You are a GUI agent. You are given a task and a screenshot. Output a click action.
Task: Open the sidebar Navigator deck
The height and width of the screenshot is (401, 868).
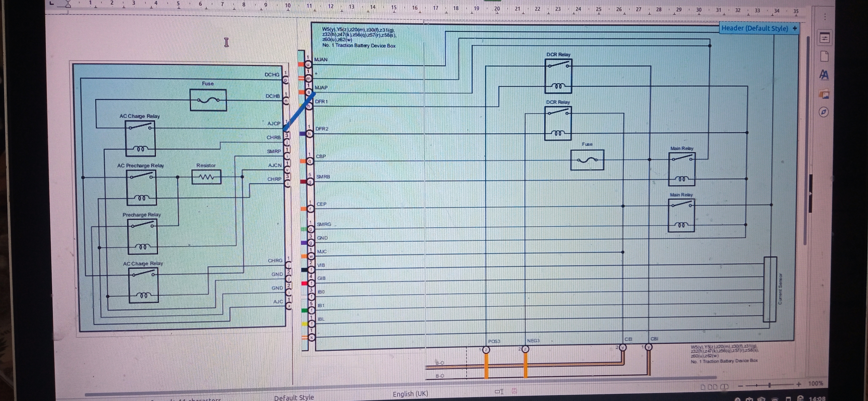pyautogui.click(x=824, y=112)
